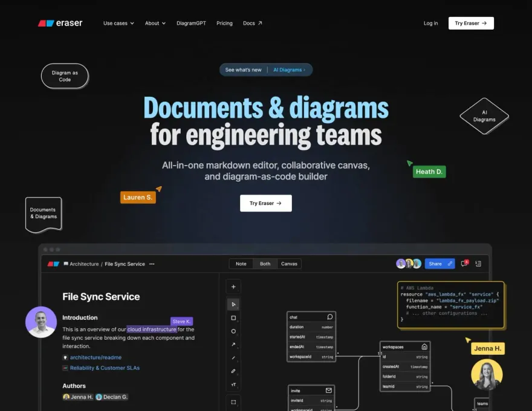The height and width of the screenshot is (411, 532).
Task: Open the DiagramGPT menu item
Action: 191,23
